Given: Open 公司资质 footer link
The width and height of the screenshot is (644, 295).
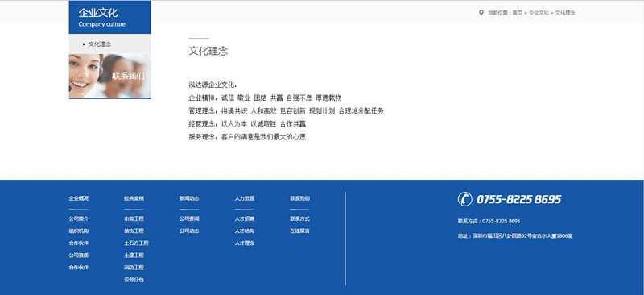Looking at the screenshot, I should click(x=78, y=256).
